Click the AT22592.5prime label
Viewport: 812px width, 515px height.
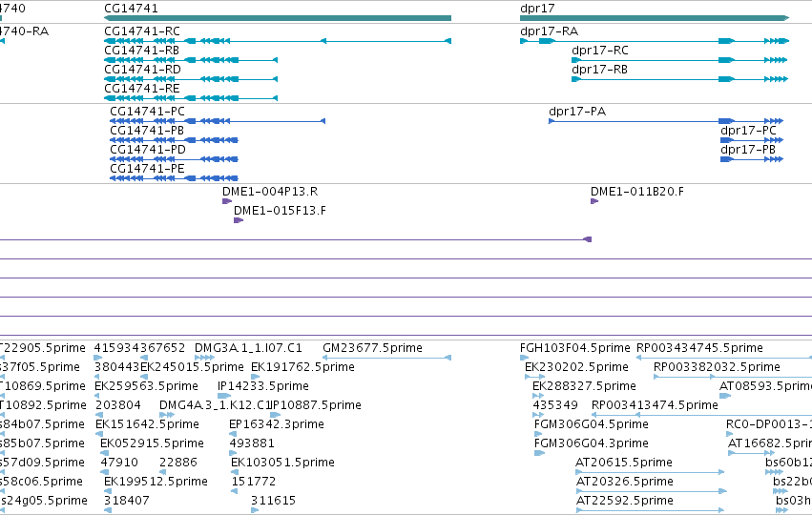(625, 501)
